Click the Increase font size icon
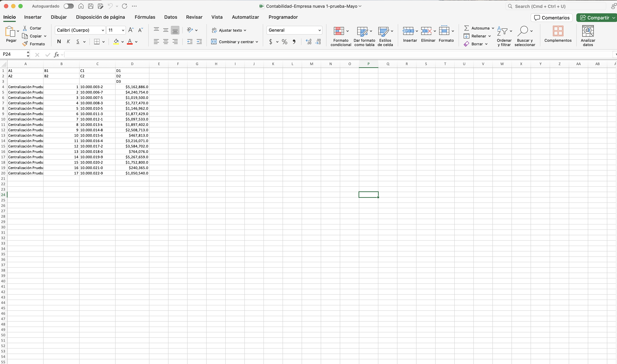617x364 pixels. click(131, 30)
